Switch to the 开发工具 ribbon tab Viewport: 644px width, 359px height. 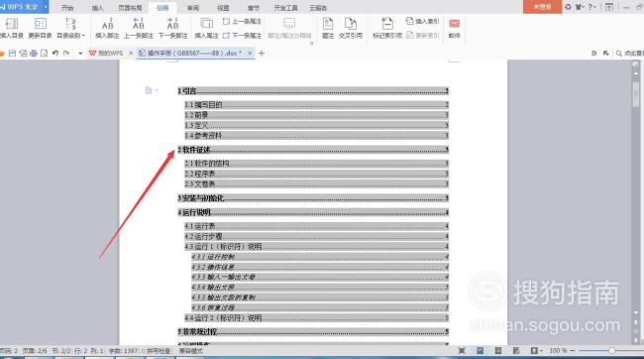(286, 8)
